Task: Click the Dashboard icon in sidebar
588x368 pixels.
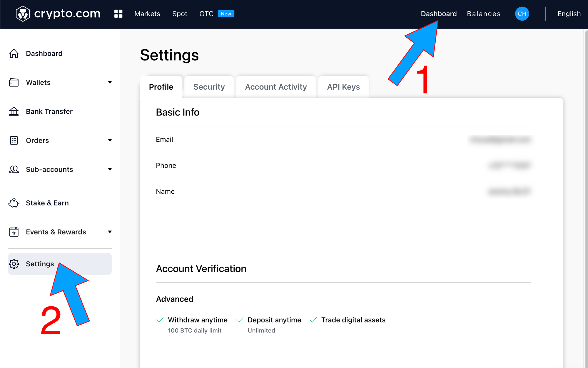Action: [14, 53]
